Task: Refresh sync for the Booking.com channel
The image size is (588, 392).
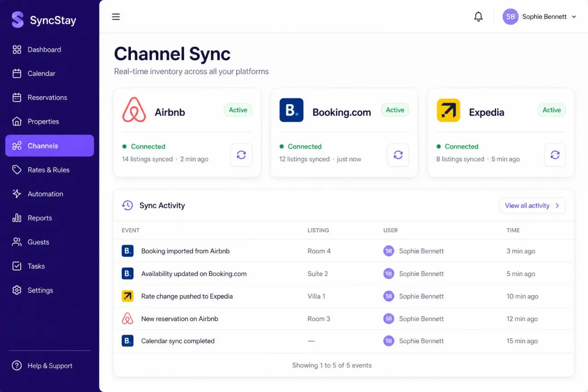Action: pos(398,155)
